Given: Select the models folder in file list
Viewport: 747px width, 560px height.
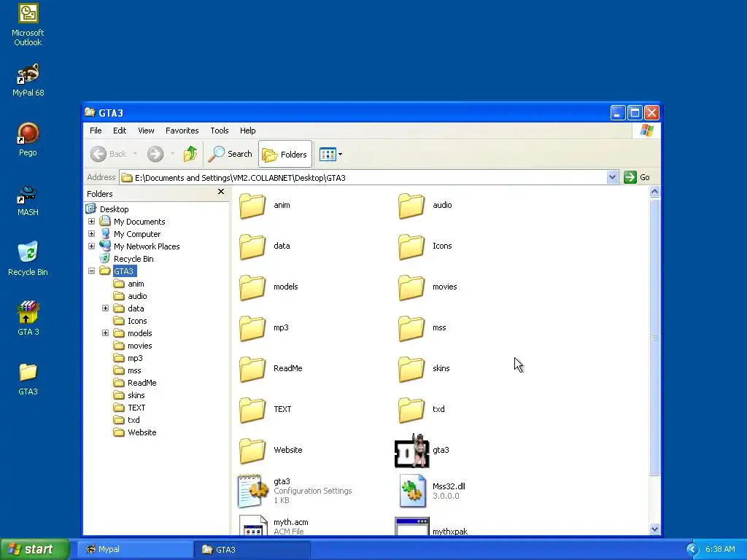Looking at the screenshot, I should click(268, 287).
